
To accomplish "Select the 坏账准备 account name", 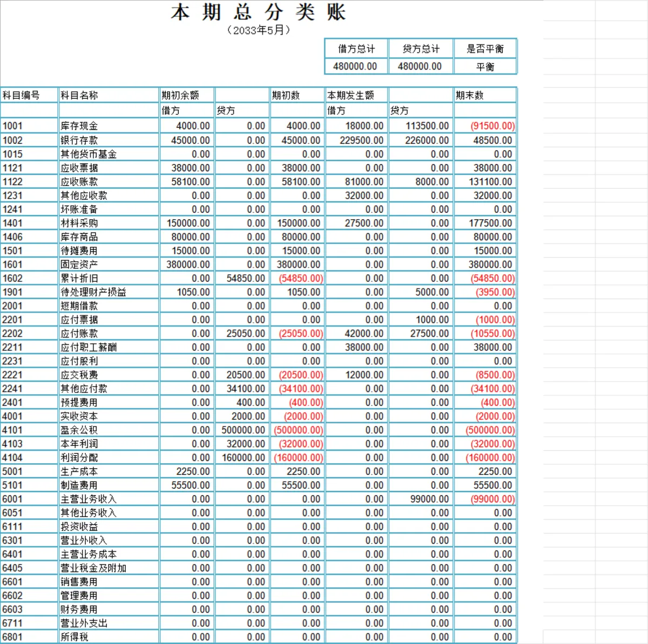I will (x=79, y=209).
